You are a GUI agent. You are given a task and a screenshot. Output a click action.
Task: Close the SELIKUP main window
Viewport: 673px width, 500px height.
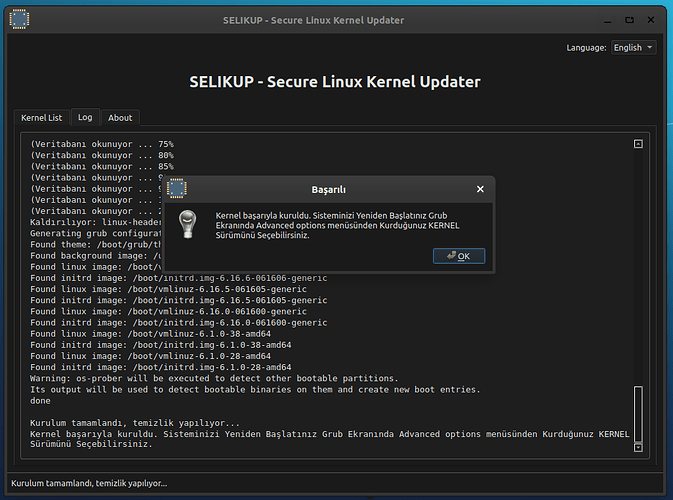point(651,20)
